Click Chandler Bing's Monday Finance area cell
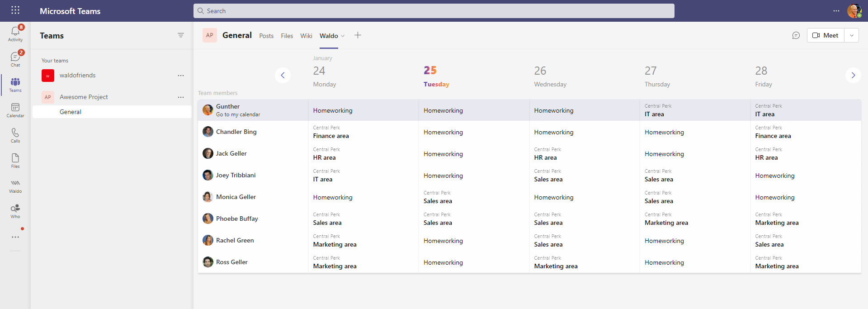The height and width of the screenshot is (309, 868). (363, 132)
